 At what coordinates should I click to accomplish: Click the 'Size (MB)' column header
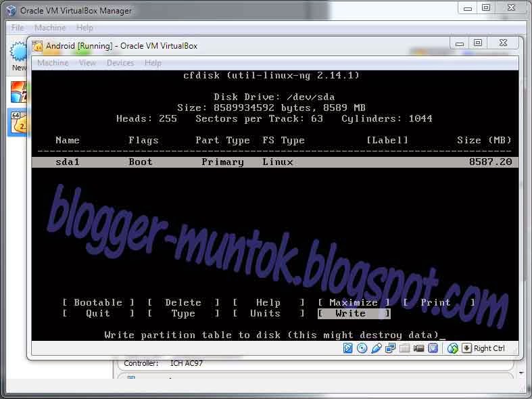(484, 140)
